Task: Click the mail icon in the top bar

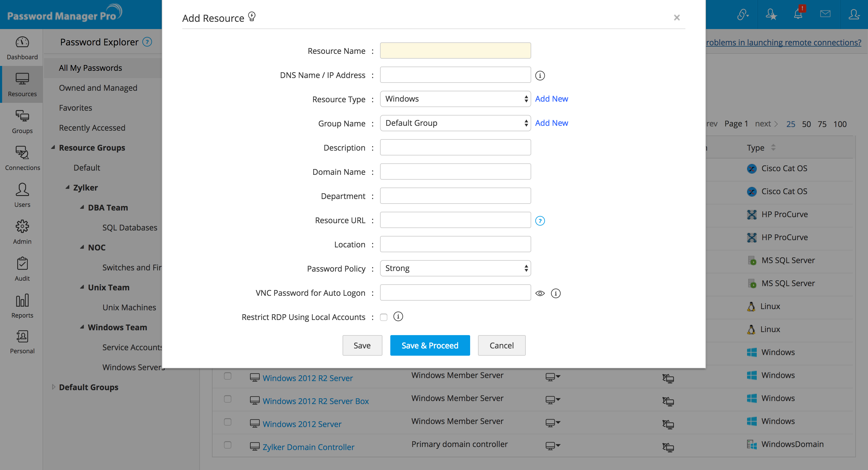Action: (825, 14)
